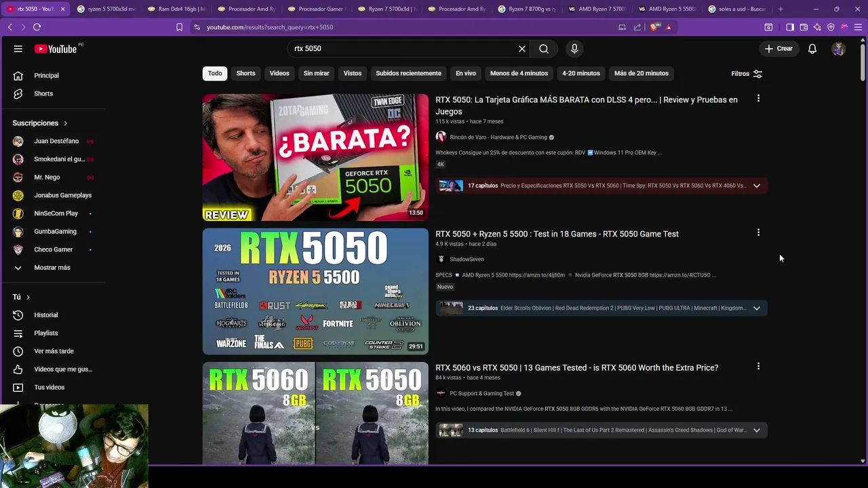
Task: Select the Sin mirar filter chip
Action: pos(316,73)
